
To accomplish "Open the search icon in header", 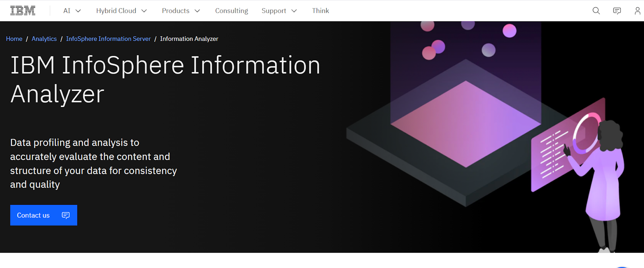I will pyautogui.click(x=596, y=11).
